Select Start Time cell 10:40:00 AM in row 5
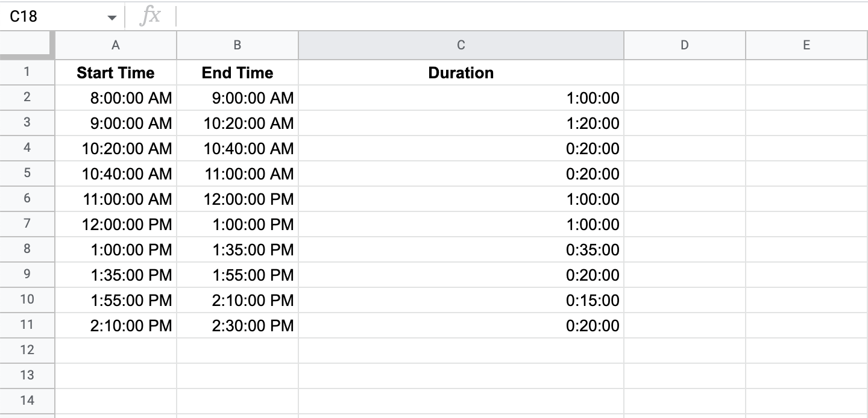 [x=116, y=173]
